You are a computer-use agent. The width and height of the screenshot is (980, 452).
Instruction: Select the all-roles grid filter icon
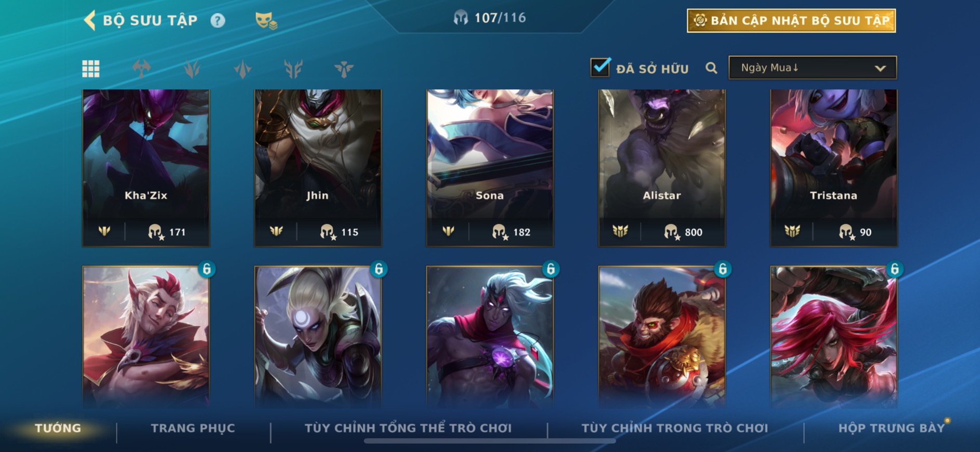pos(91,69)
